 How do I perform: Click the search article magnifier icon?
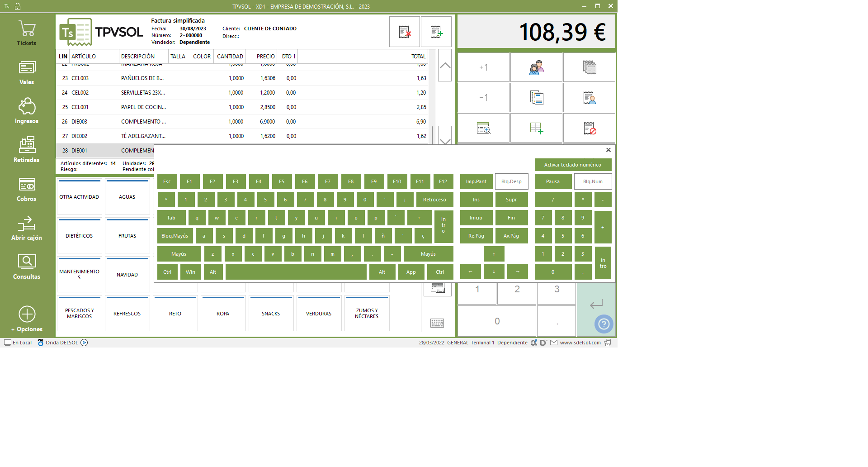[483, 129]
